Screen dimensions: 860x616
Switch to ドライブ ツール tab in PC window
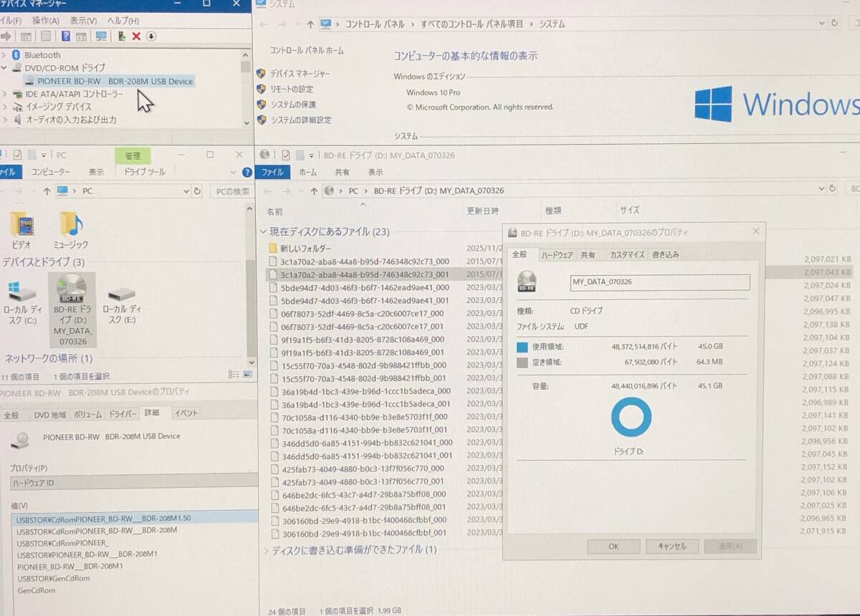point(144,172)
